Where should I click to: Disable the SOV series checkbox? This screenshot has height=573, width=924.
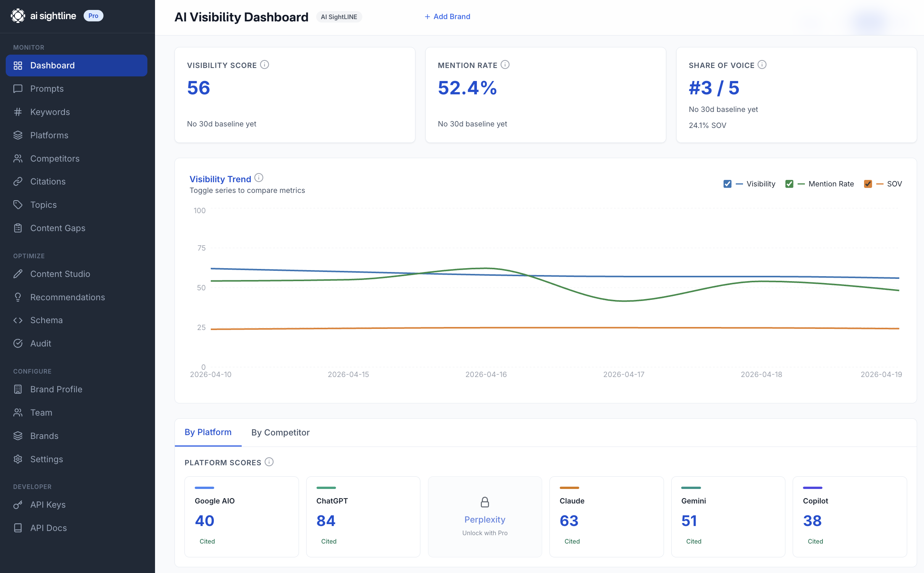point(868,184)
